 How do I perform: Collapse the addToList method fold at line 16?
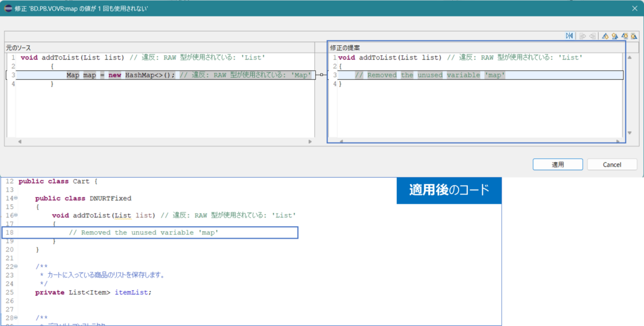click(16, 215)
